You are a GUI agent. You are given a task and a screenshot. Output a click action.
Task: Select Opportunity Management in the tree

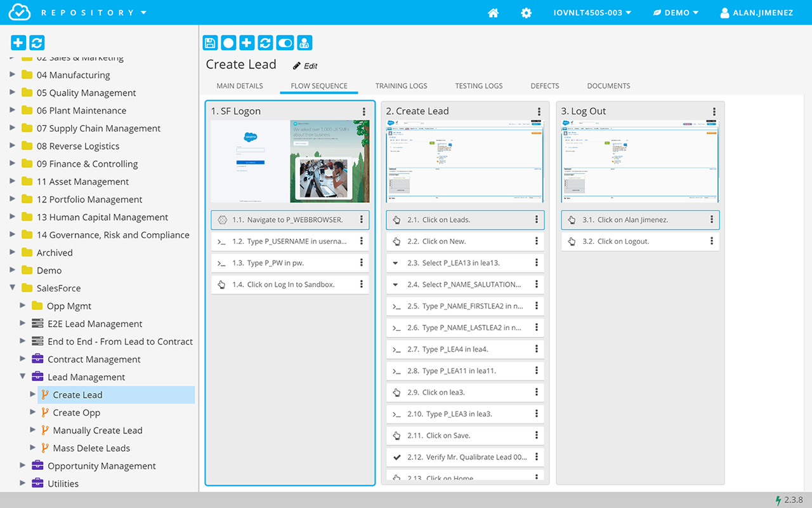(x=101, y=466)
